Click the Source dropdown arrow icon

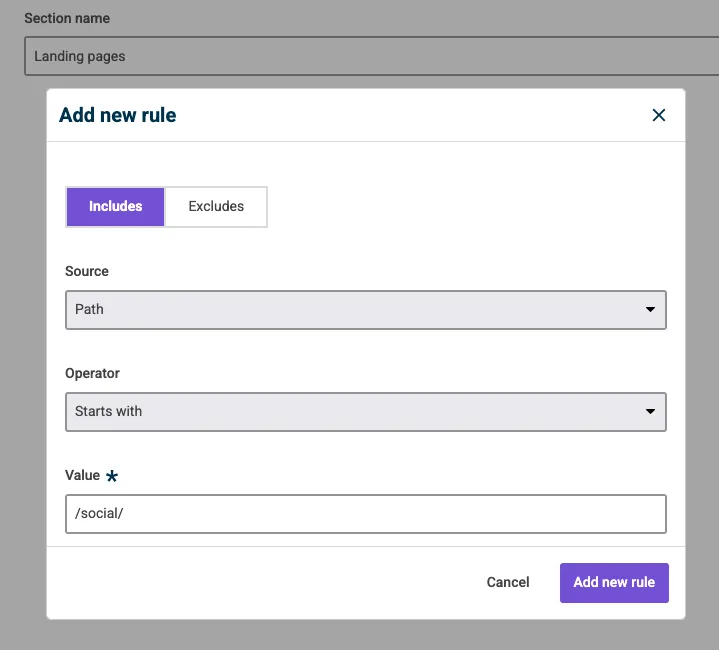(x=650, y=310)
